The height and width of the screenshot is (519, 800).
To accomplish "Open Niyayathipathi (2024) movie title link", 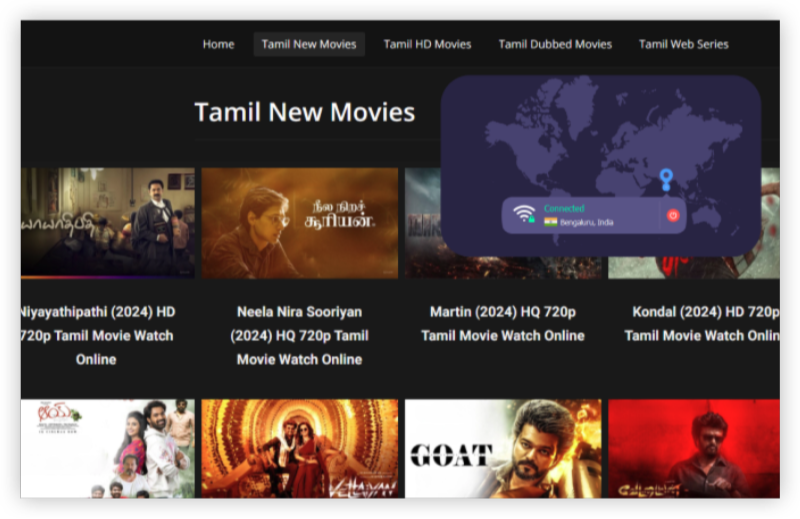I will point(97,335).
